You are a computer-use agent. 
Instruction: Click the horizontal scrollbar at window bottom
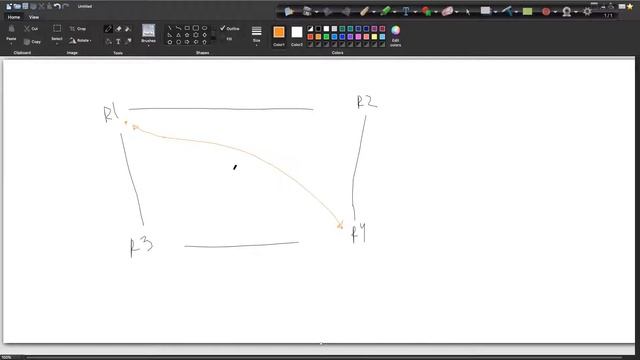324,358
